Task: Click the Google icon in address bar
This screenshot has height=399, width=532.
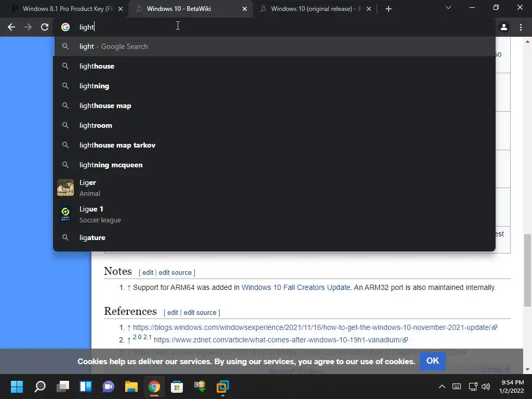Action: pyautogui.click(x=65, y=27)
